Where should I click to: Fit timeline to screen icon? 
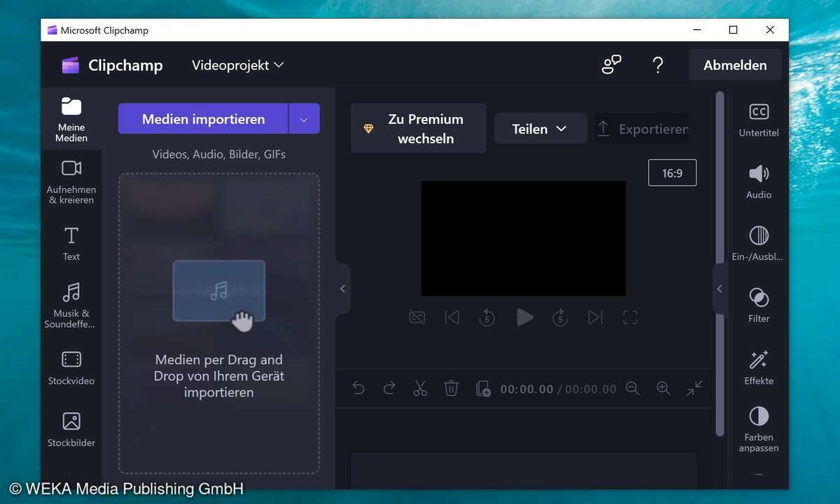(x=694, y=388)
